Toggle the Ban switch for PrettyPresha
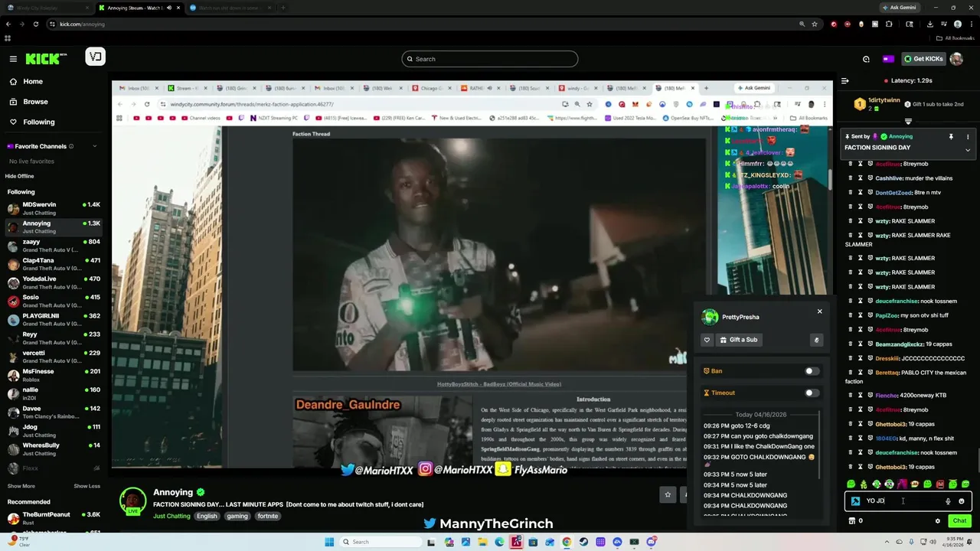The width and height of the screenshot is (980, 551). 812,371
